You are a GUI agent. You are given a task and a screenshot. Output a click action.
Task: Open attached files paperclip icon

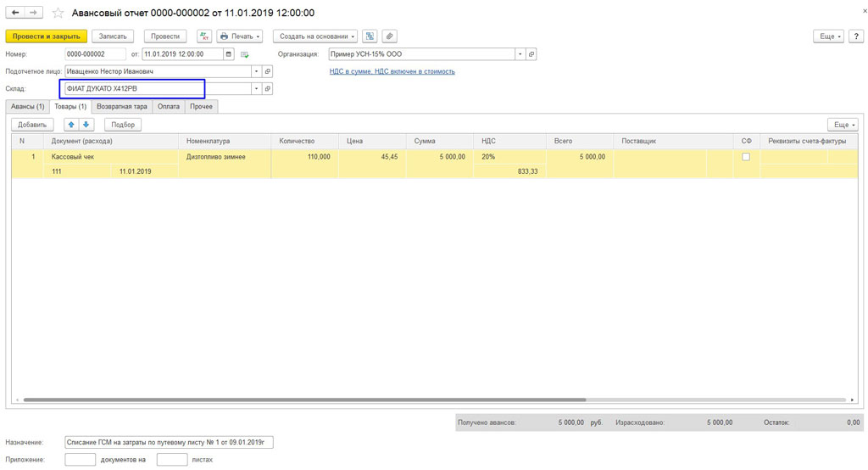(x=390, y=36)
